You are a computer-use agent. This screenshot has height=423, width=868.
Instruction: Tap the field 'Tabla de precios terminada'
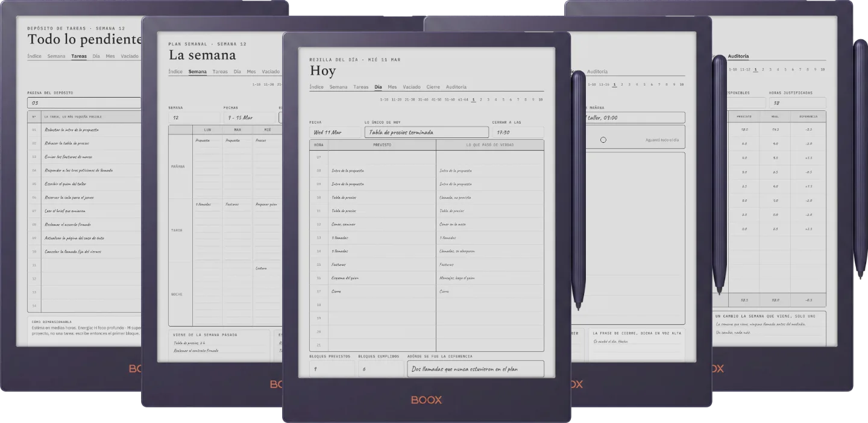tap(426, 132)
